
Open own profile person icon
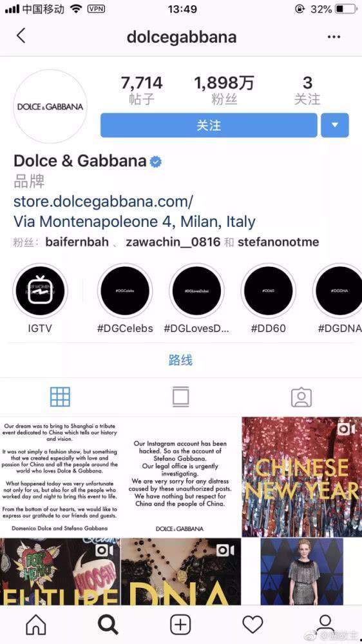point(325,624)
